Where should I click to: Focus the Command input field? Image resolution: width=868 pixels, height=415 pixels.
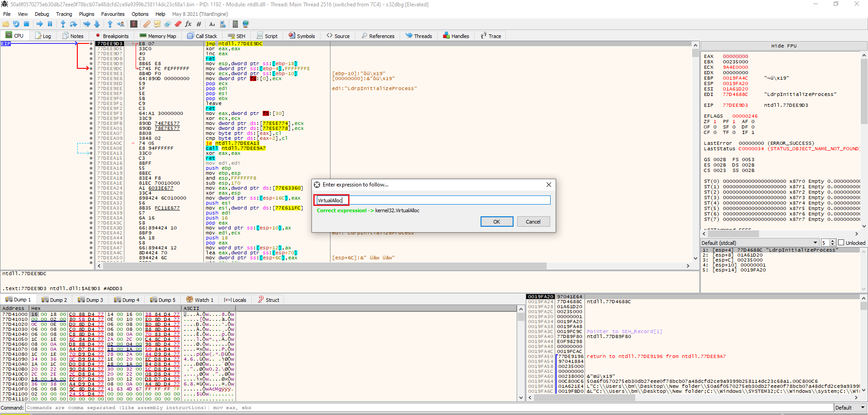pos(429,408)
